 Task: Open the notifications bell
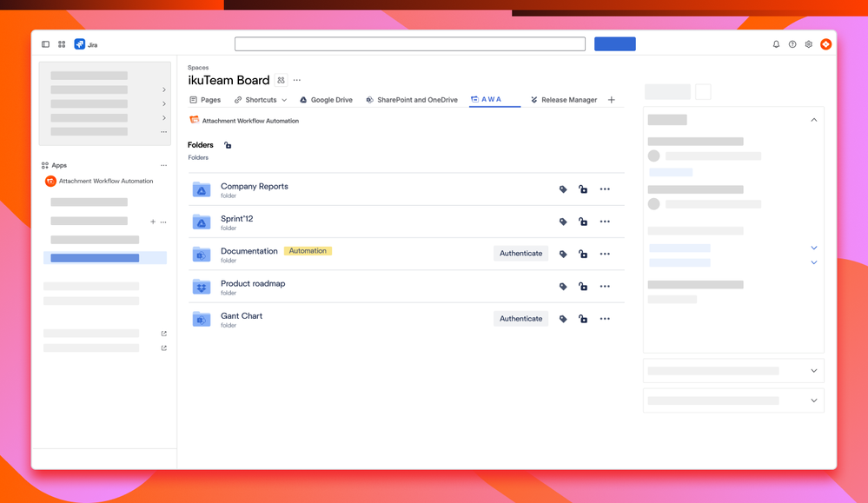tap(776, 44)
